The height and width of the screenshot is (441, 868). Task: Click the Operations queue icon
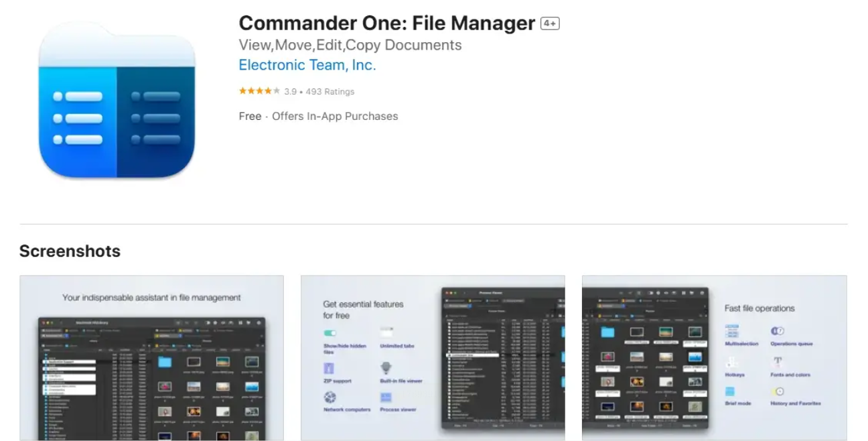click(778, 331)
